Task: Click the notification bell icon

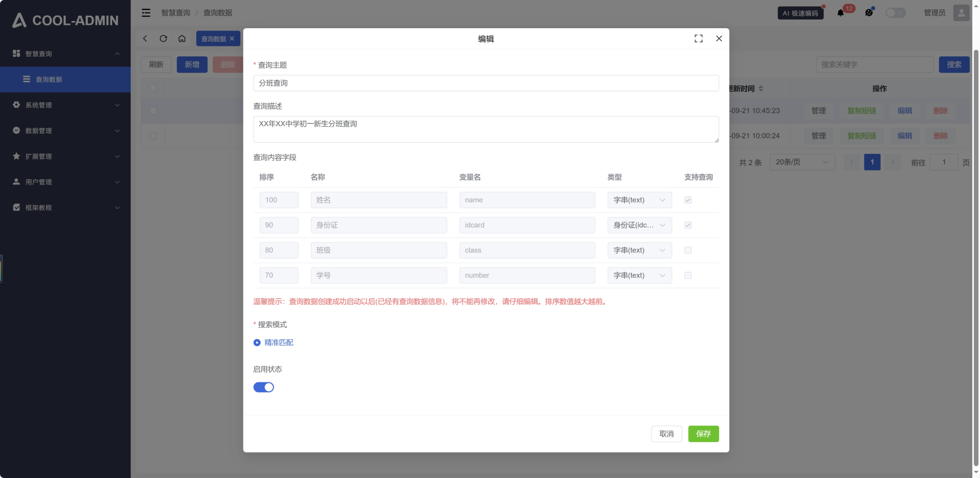Action: (x=841, y=13)
